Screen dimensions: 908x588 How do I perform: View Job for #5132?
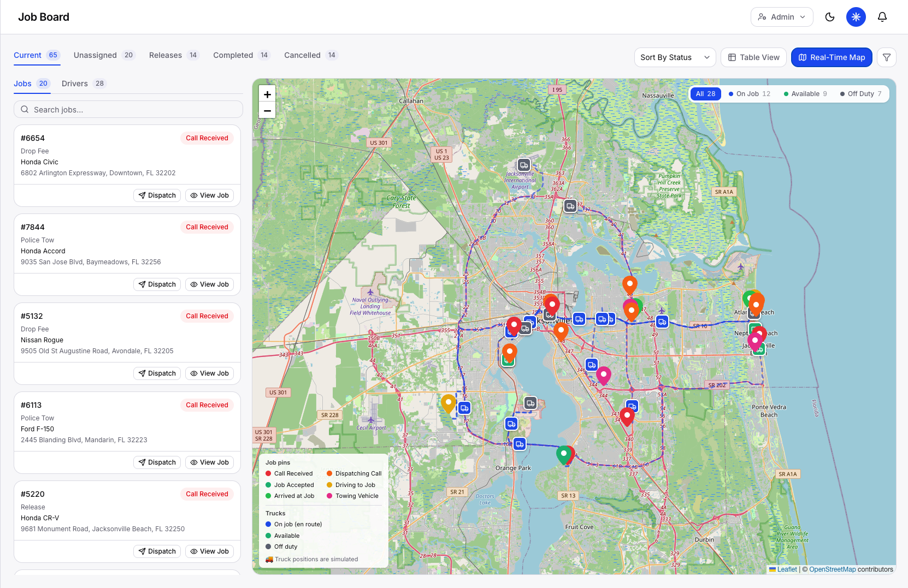pyautogui.click(x=209, y=373)
